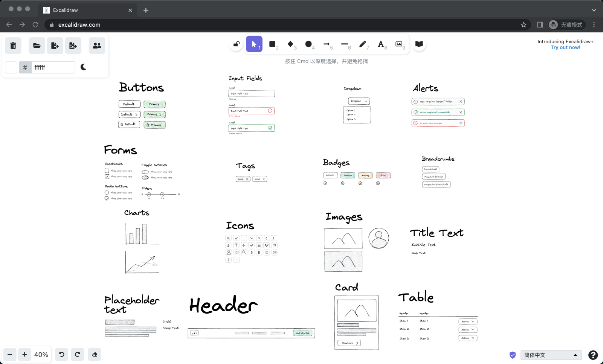The height and width of the screenshot is (364, 603).
Task: Toggle the shield encryption icon
Action: click(512, 355)
